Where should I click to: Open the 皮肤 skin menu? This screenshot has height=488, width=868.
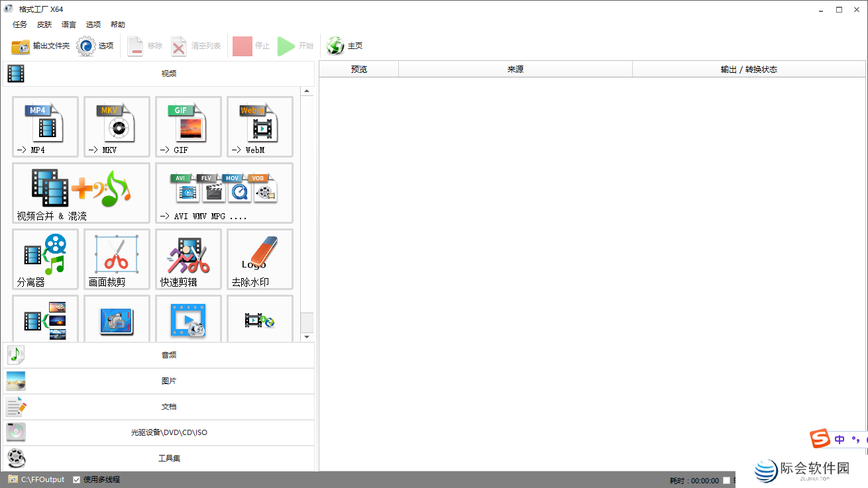point(44,24)
